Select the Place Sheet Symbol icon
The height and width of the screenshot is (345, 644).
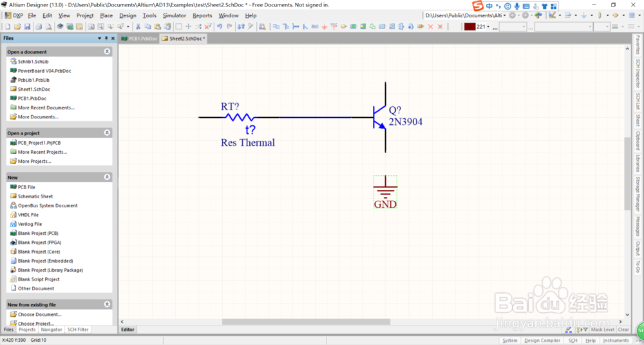click(353, 26)
